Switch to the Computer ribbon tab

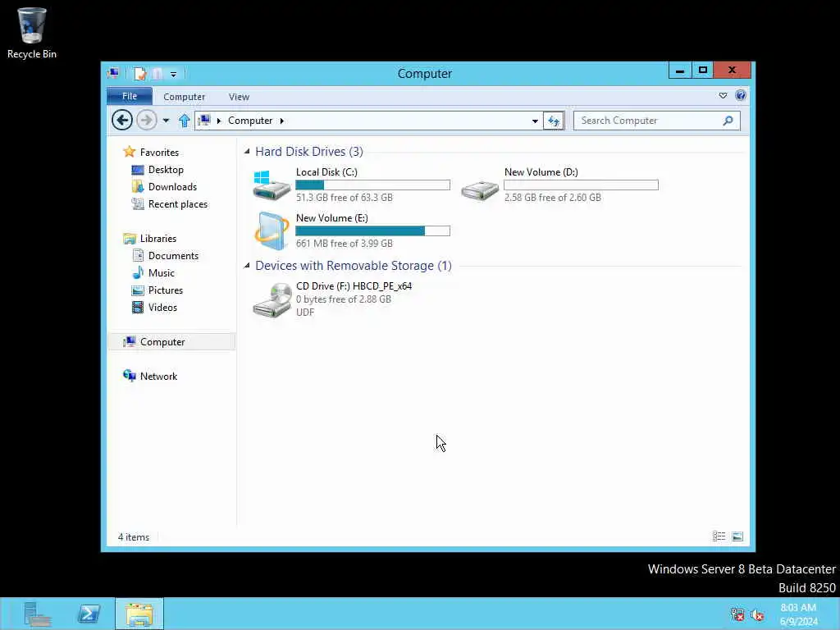click(x=185, y=97)
